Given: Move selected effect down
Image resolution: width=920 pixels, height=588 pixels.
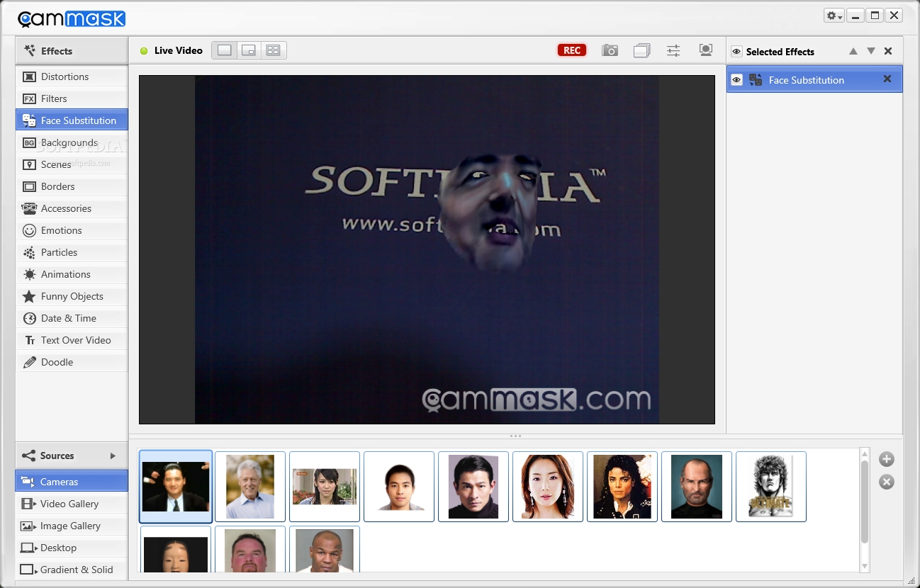Looking at the screenshot, I should coord(871,51).
